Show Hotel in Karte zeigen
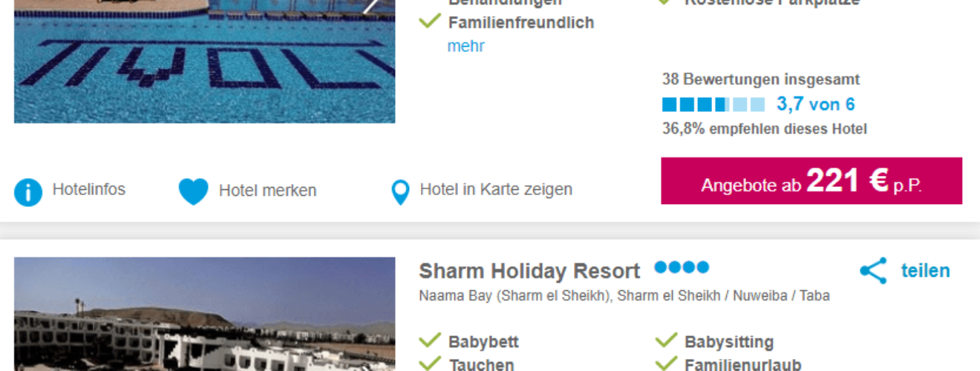Viewport: 980px width, 371px height. coord(496,190)
